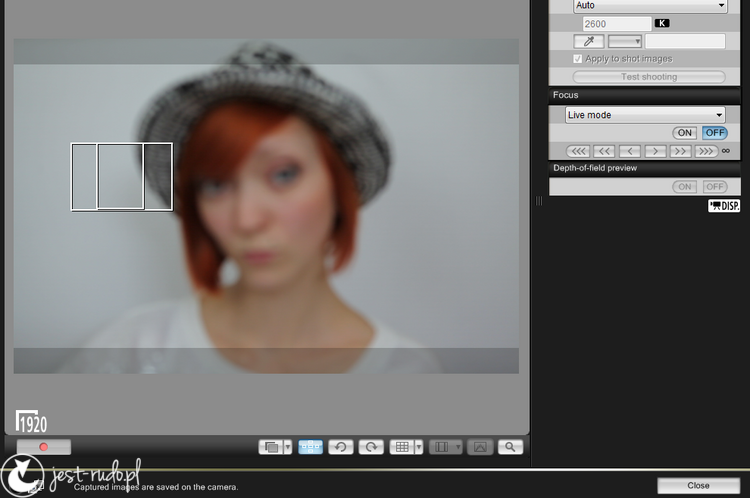Click the Close button
The width and height of the screenshot is (750, 498).
[698, 485]
